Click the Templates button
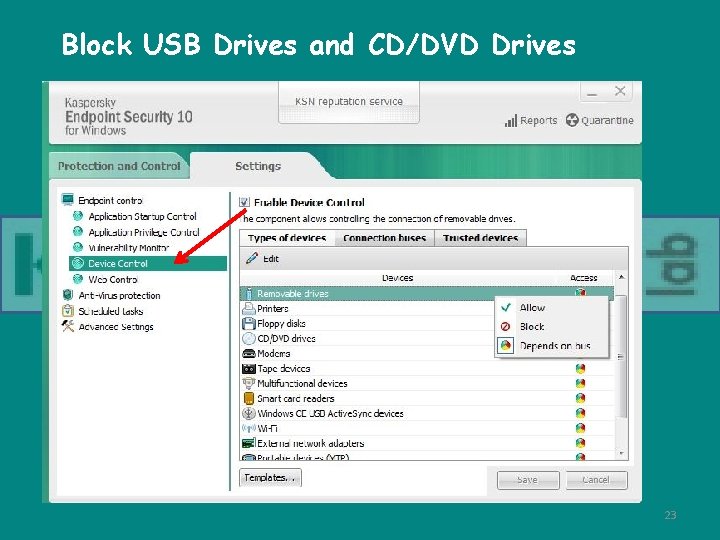 click(x=270, y=478)
